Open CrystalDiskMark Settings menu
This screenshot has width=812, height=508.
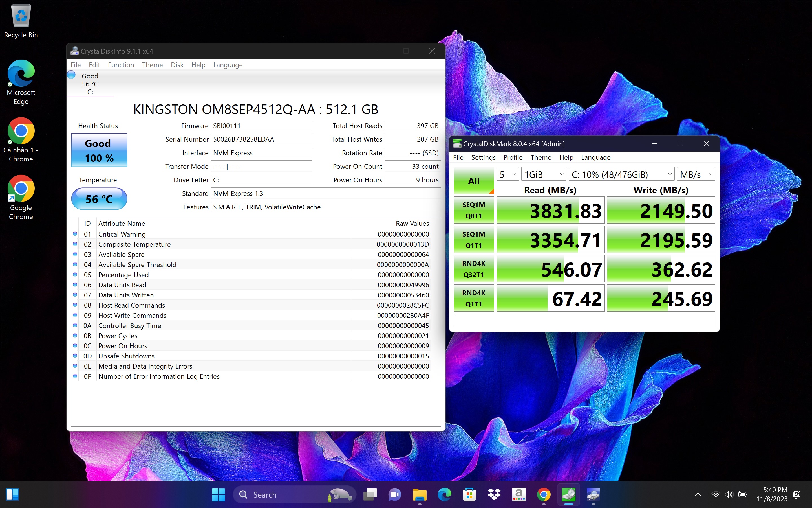(483, 157)
